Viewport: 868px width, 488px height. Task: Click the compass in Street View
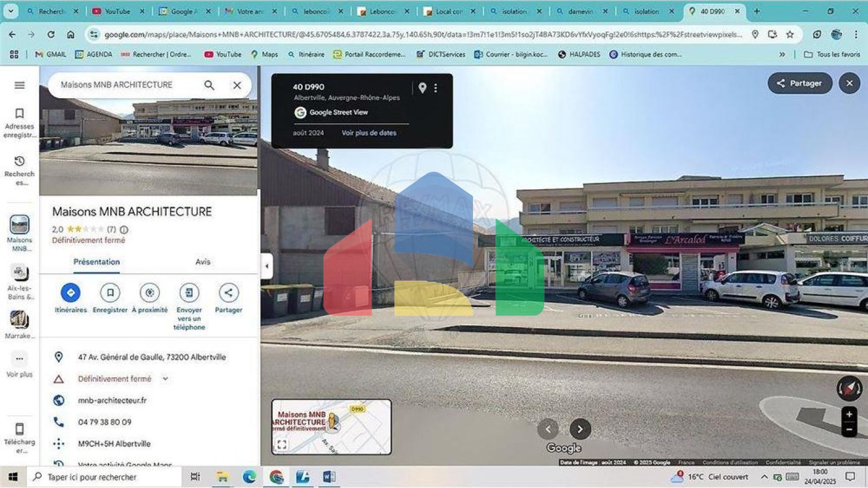(x=849, y=388)
